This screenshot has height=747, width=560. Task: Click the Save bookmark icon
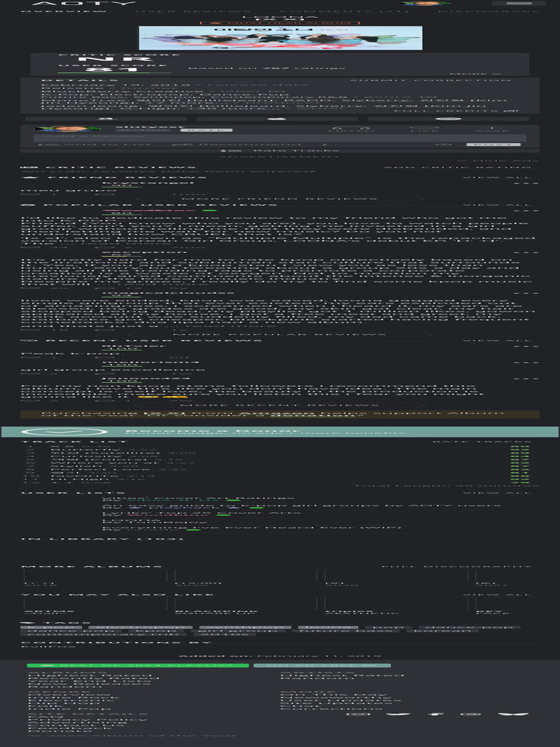[x=489, y=131]
